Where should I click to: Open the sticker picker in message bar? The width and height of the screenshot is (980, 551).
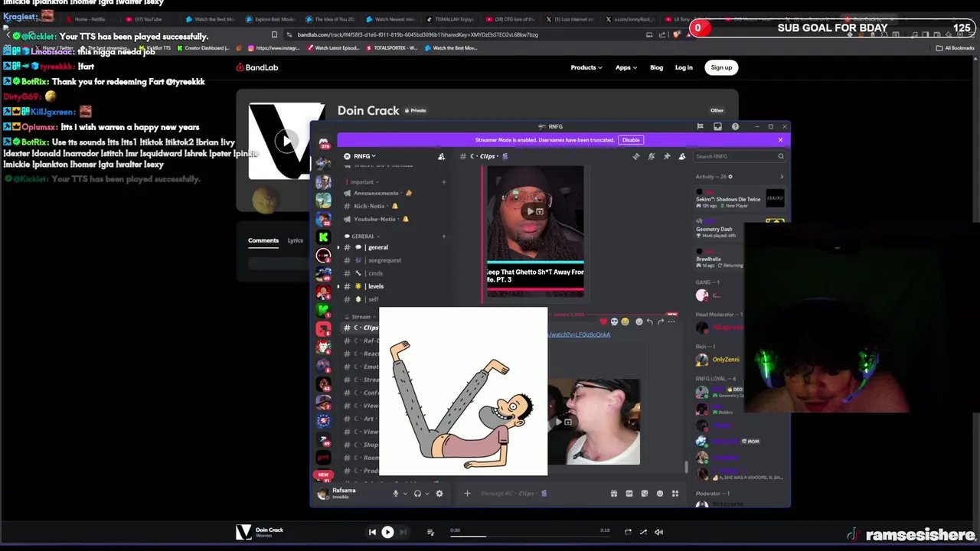tap(644, 494)
